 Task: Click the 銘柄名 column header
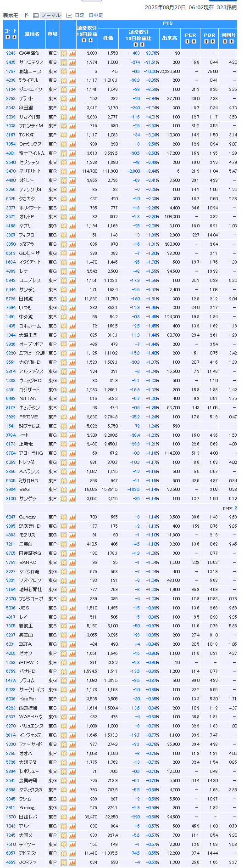coord(32,34)
